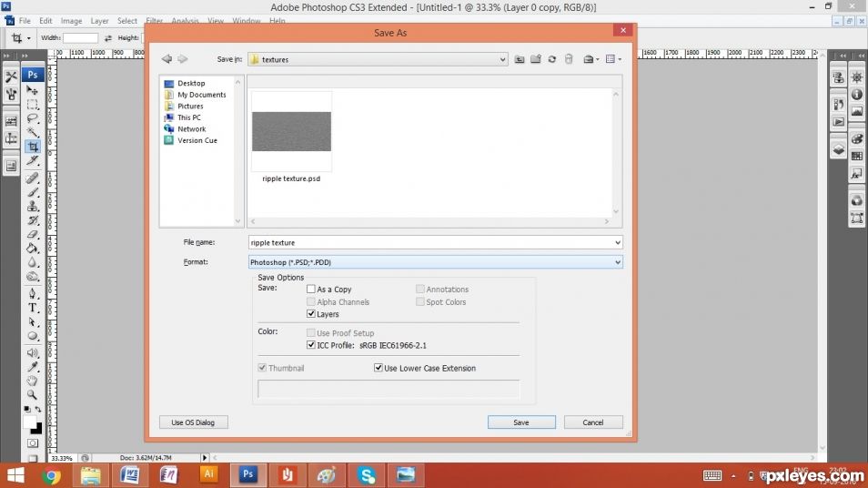Click the go up one level folder icon
This screenshot has height=488, width=868.
pyautogui.click(x=520, y=59)
